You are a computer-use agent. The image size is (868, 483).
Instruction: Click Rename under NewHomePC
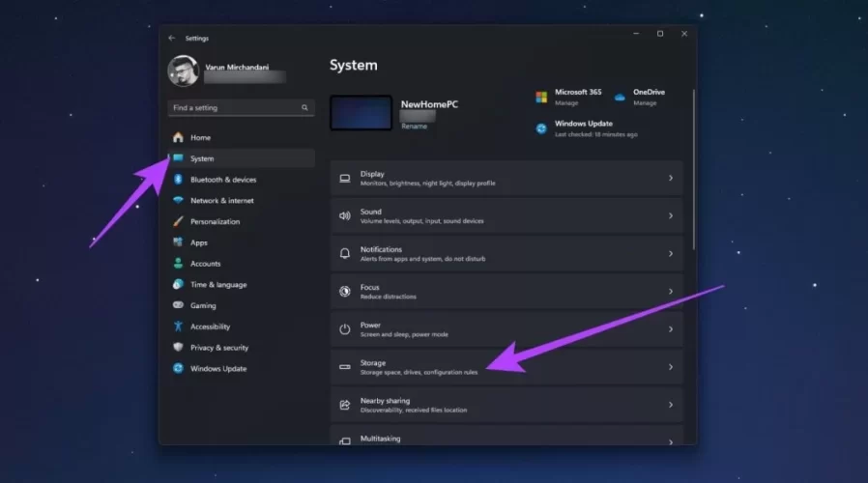tap(414, 127)
